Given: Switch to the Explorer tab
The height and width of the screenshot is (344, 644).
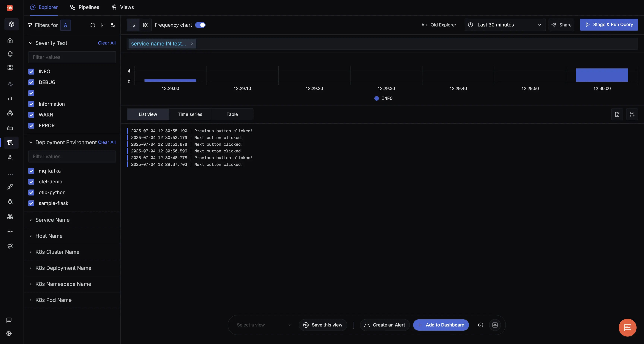Looking at the screenshot, I should [44, 7].
